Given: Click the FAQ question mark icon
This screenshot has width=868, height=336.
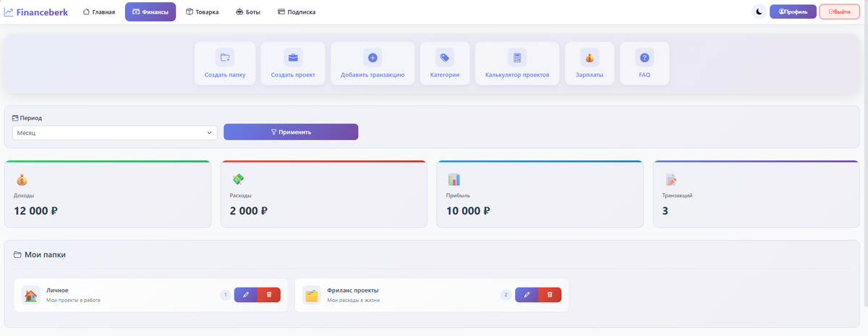Looking at the screenshot, I should tap(644, 58).
